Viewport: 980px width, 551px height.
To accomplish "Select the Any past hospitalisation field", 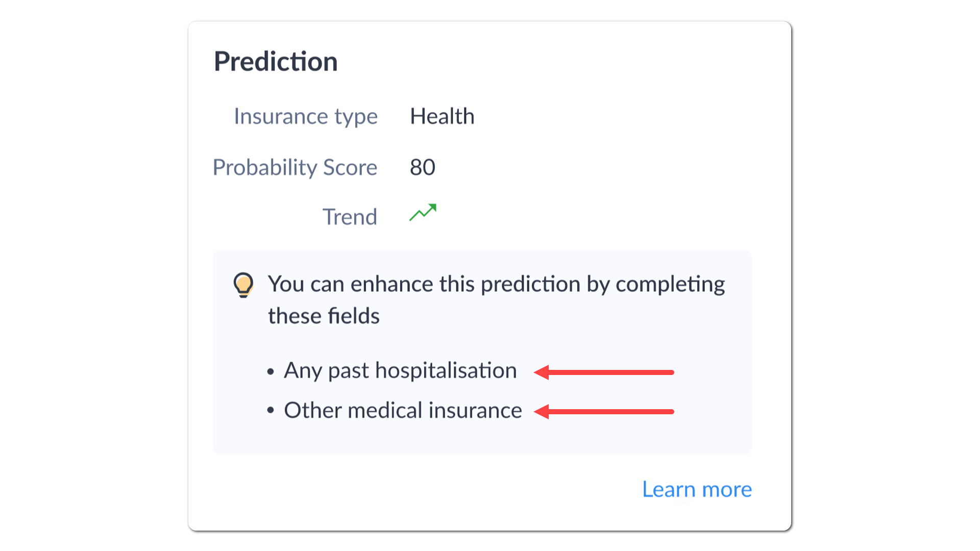I will coord(400,371).
